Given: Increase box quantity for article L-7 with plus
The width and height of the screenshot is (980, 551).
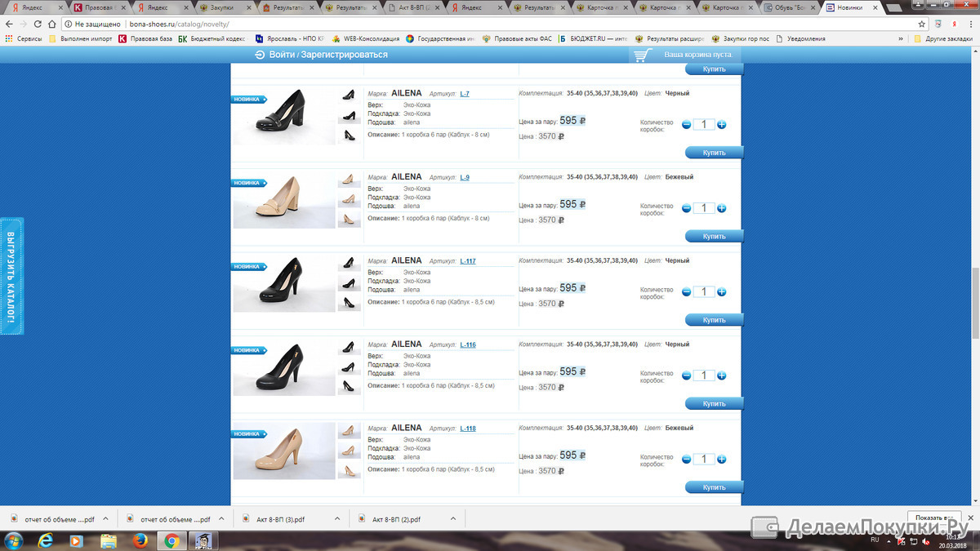Looking at the screenshot, I should click(722, 125).
